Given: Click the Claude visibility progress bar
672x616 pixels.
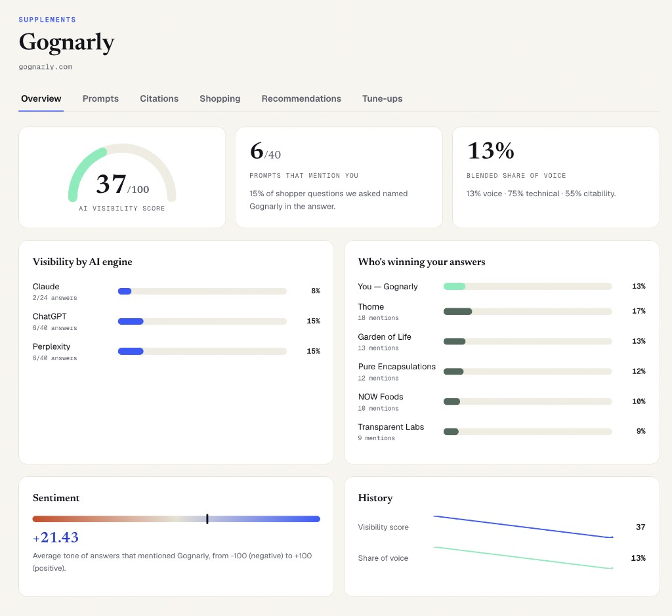Looking at the screenshot, I should pyautogui.click(x=202, y=291).
